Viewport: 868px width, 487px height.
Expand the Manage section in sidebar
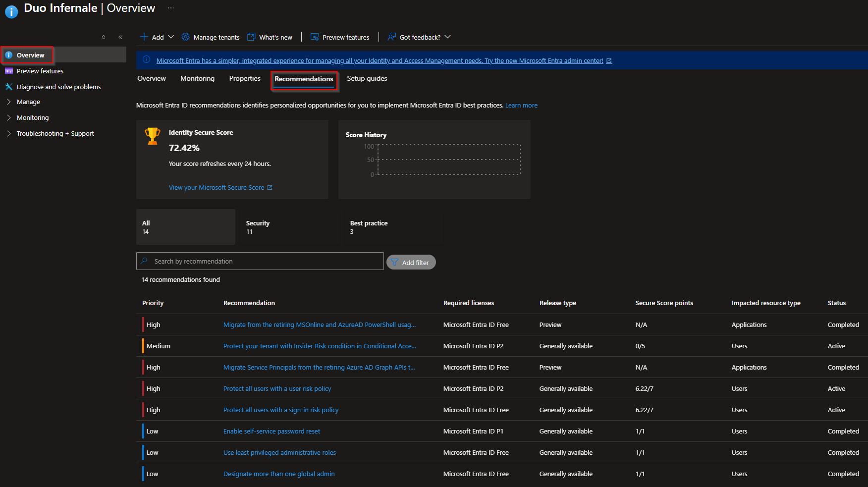coord(9,102)
